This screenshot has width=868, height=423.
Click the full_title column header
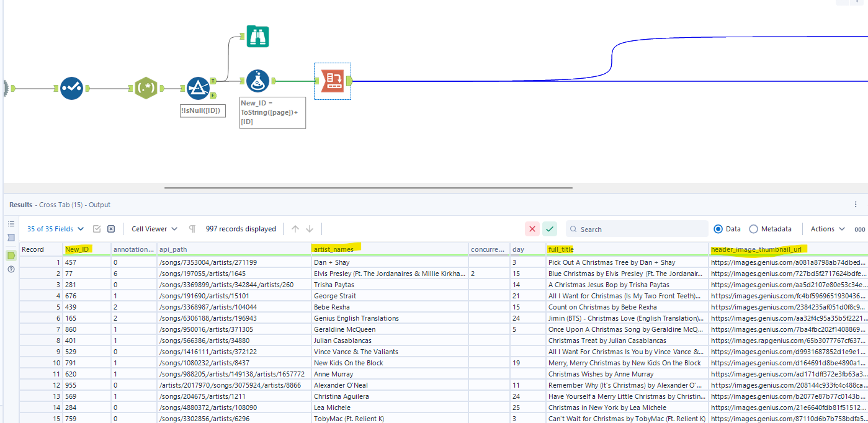pos(561,249)
